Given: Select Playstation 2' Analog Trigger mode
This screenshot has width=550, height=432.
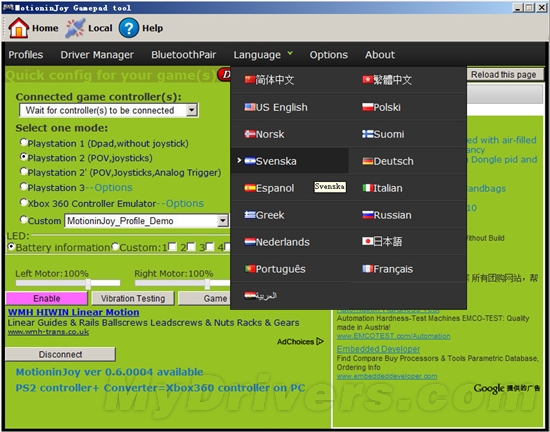Looking at the screenshot, I should pyautogui.click(x=24, y=171).
